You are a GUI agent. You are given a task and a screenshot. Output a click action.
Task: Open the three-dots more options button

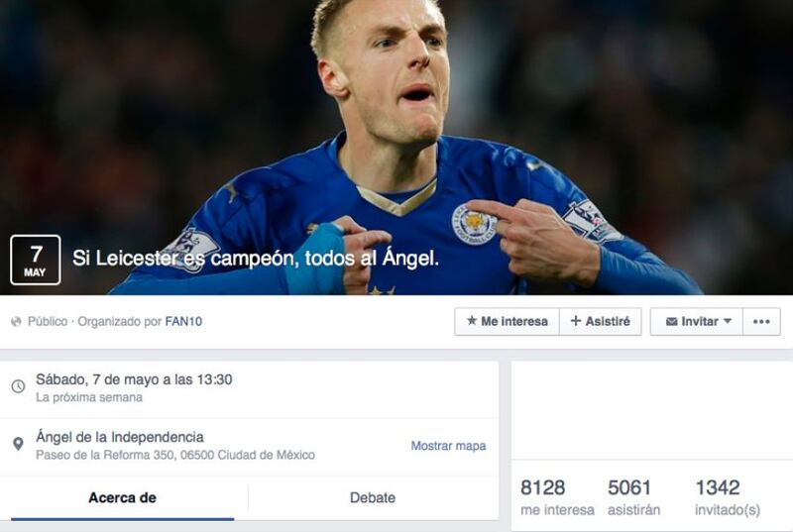tap(761, 321)
